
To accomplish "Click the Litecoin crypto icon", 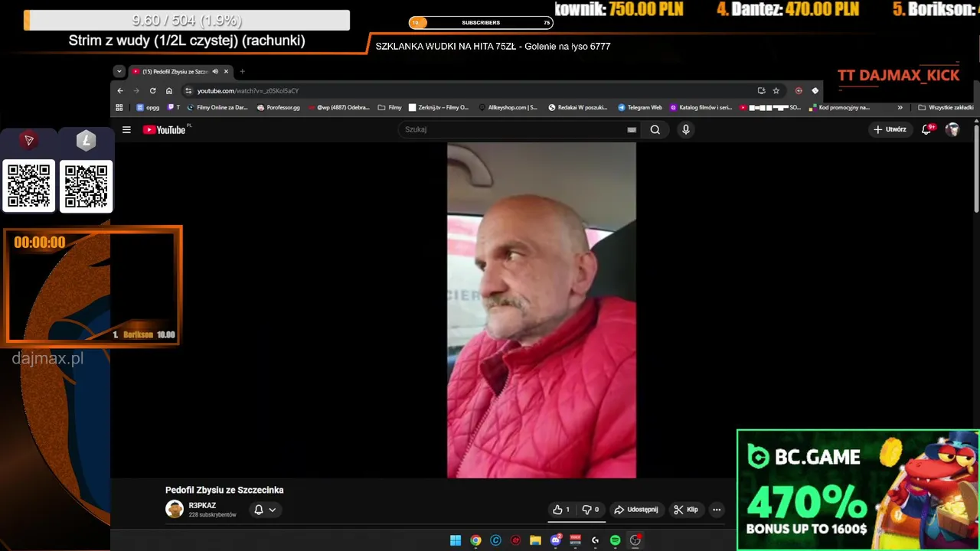I will point(86,141).
